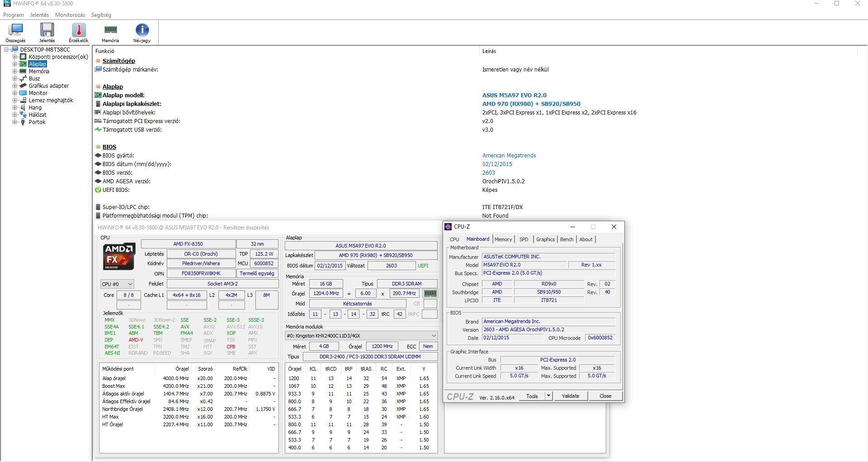Click the Számítógép section folder icon
The image size is (868, 462).
(98, 61)
